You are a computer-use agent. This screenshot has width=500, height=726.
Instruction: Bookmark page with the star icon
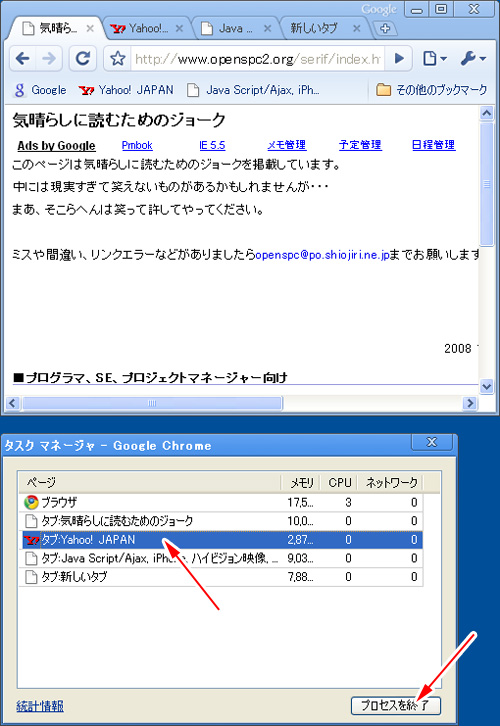(118, 58)
